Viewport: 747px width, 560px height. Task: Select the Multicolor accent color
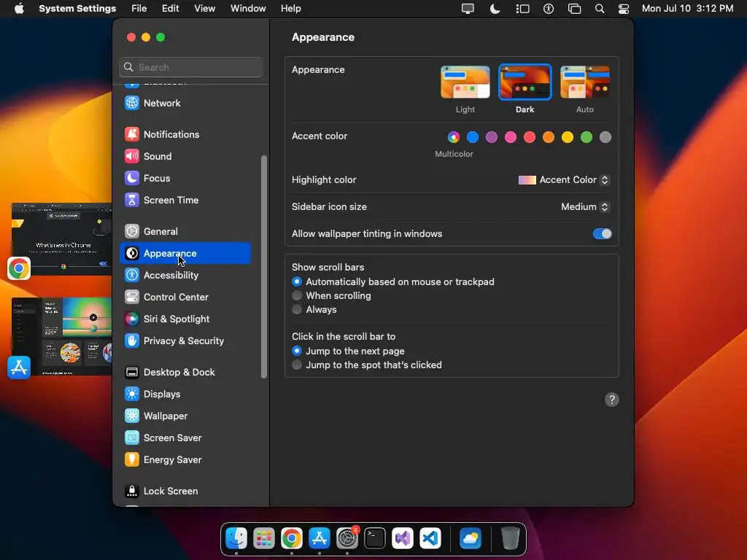coord(454,137)
